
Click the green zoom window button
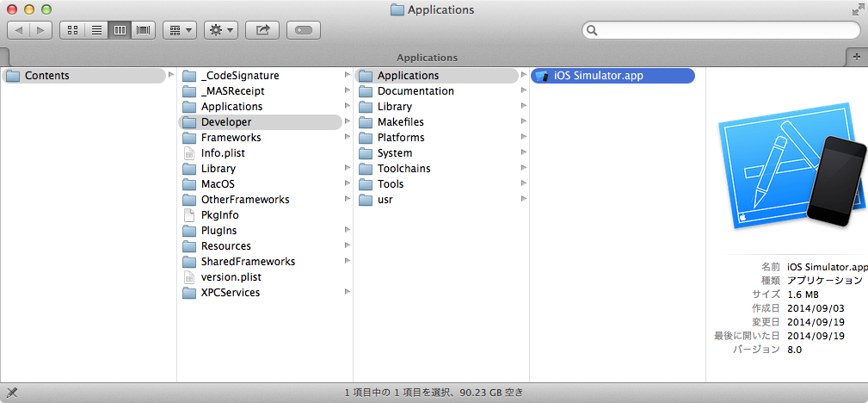46,9
